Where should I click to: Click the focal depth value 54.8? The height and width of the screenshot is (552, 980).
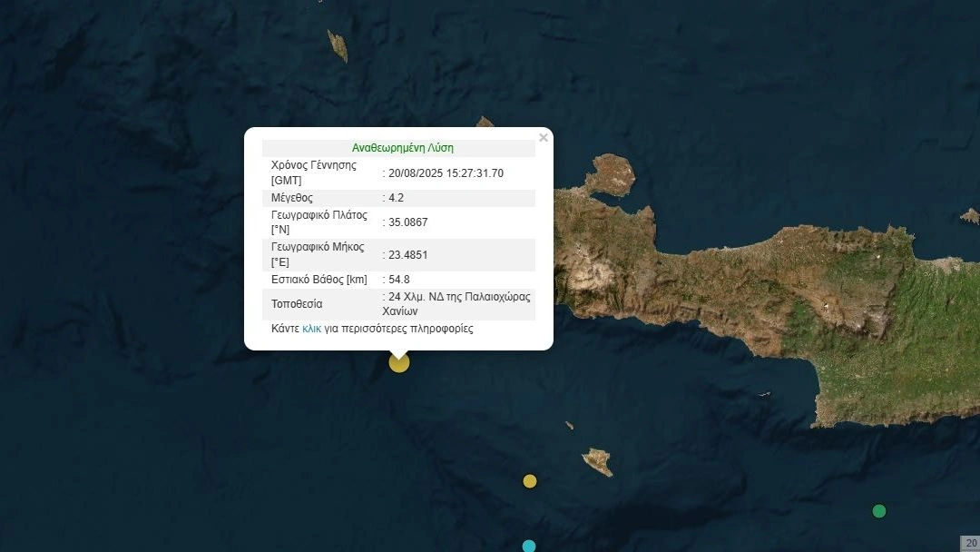[x=398, y=279]
